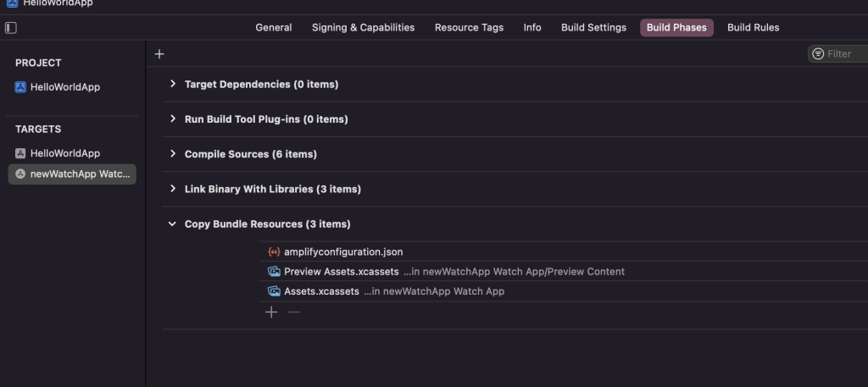Collapse Copy Bundle Resources section
The height and width of the screenshot is (387, 868).
173,224
